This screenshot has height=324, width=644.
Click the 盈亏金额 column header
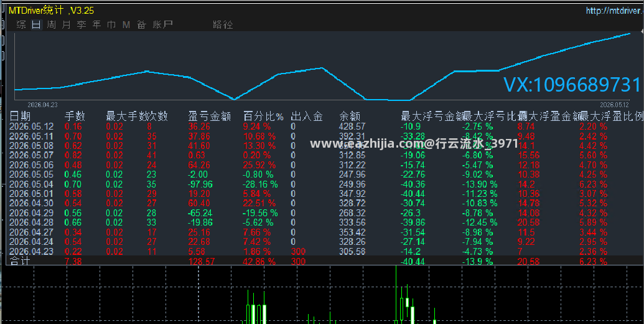(210, 117)
